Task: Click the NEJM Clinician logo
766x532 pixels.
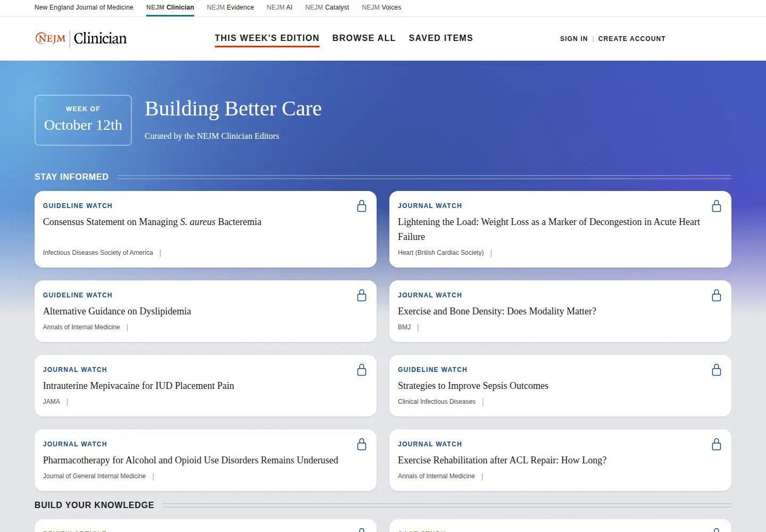Action: 81,38
